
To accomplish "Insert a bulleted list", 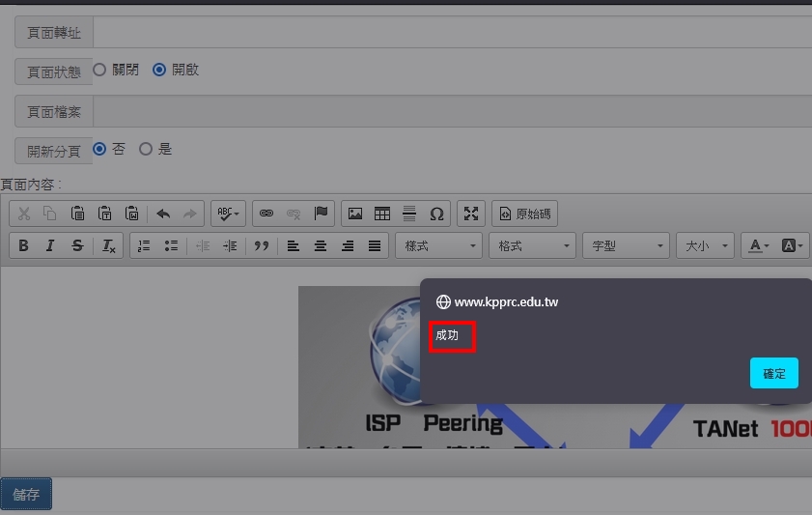I will (171, 245).
